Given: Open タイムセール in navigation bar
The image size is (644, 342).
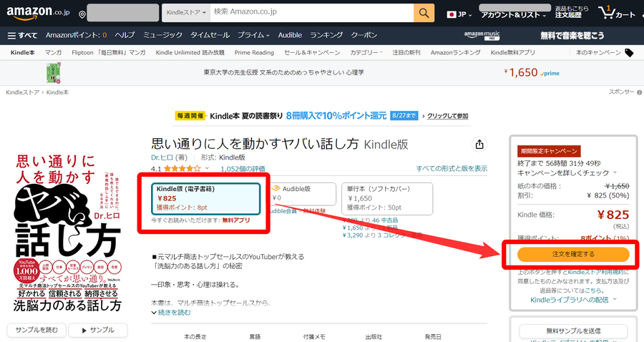Looking at the screenshot, I should click(x=210, y=35).
